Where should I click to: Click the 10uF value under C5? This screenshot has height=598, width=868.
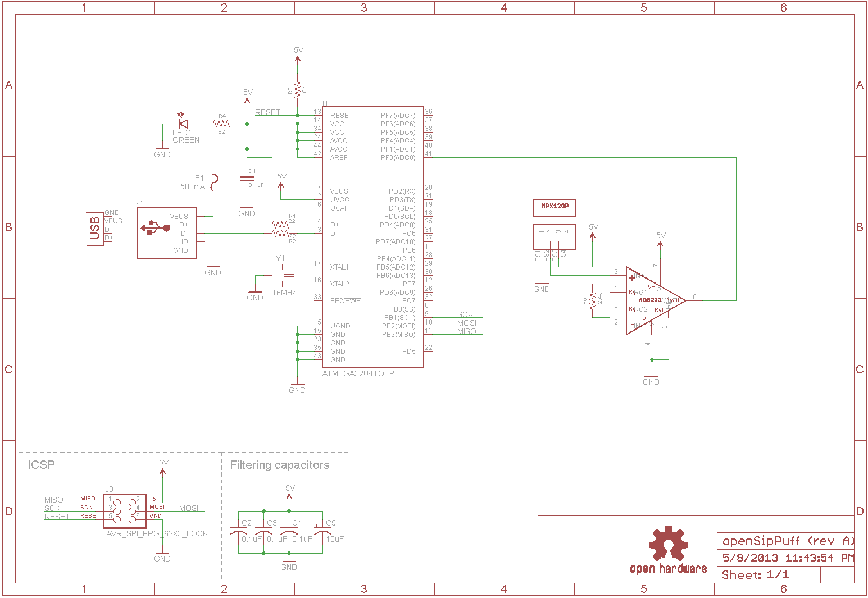(335, 539)
